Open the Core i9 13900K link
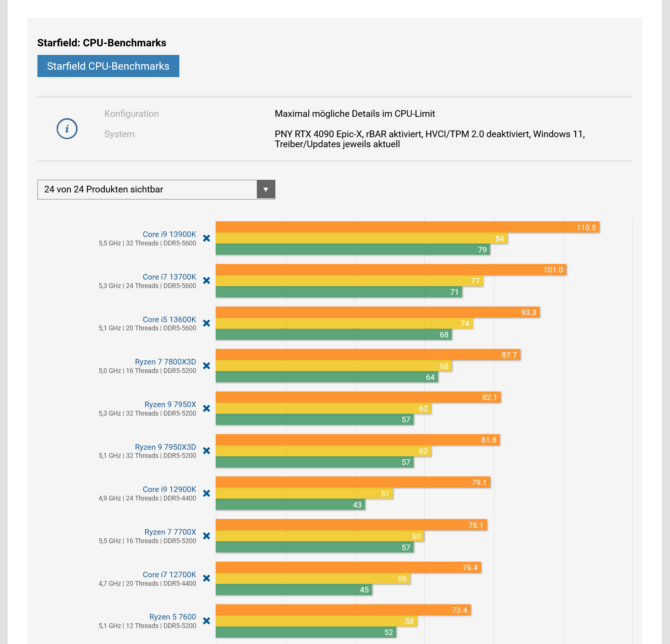Viewport: 670px width, 644px height. [x=169, y=234]
